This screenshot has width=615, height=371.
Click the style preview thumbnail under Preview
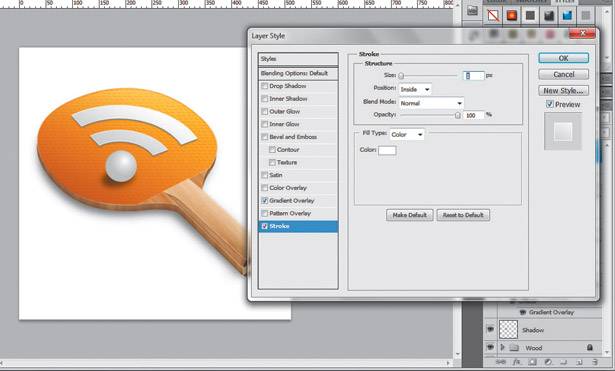(x=563, y=131)
